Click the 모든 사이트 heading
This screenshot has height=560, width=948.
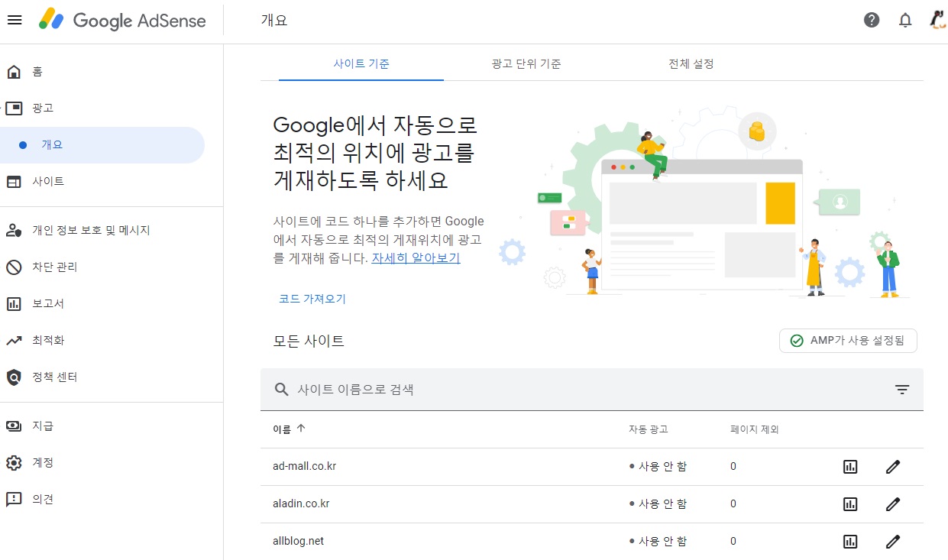point(309,341)
